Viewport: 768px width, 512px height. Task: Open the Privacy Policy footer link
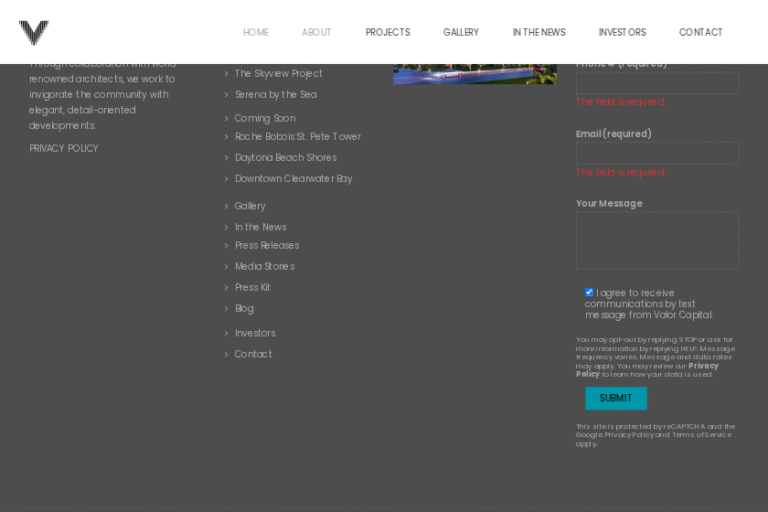[x=64, y=149]
